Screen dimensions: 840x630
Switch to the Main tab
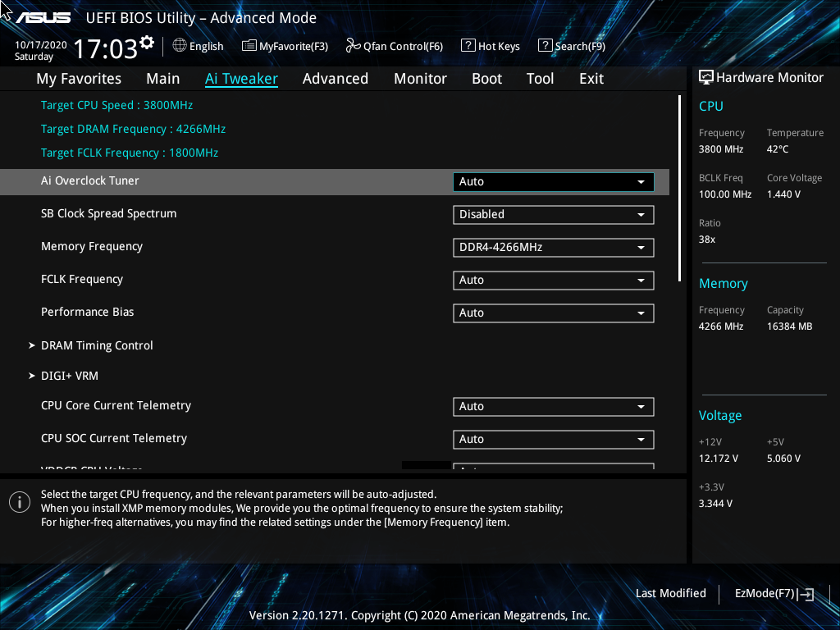163,79
